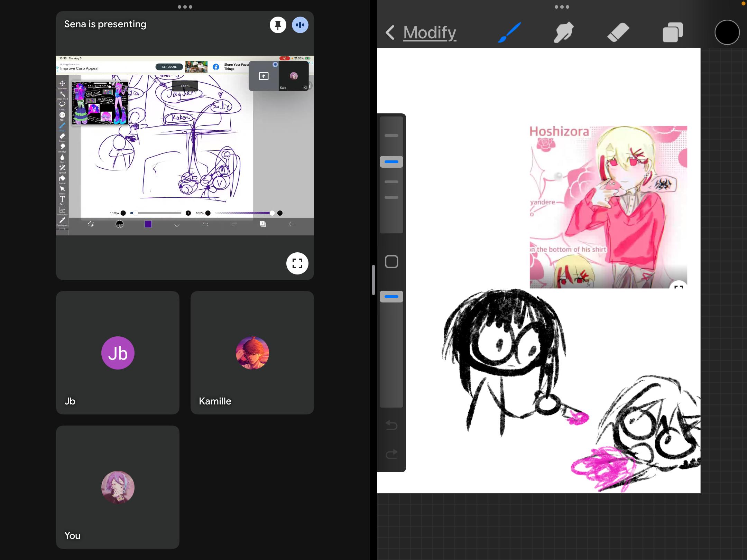This screenshot has height=560, width=747.
Task: Click the Sena is presenting label
Action: pyautogui.click(x=105, y=24)
